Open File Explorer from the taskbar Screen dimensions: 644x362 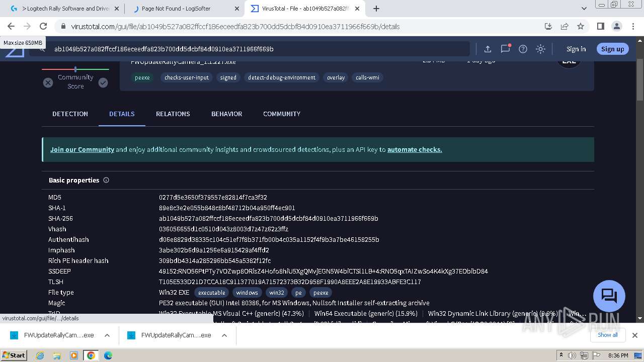[57, 355]
